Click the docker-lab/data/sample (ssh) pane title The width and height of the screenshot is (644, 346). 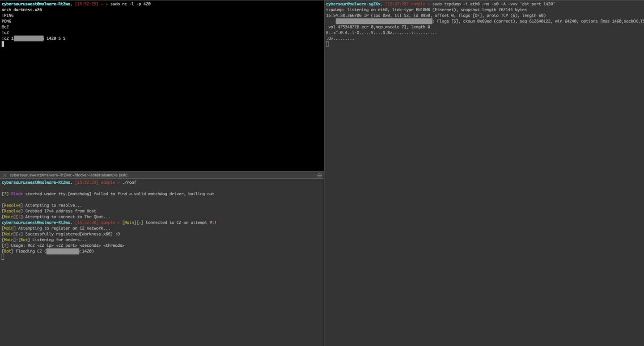click(x=68, y=175)
